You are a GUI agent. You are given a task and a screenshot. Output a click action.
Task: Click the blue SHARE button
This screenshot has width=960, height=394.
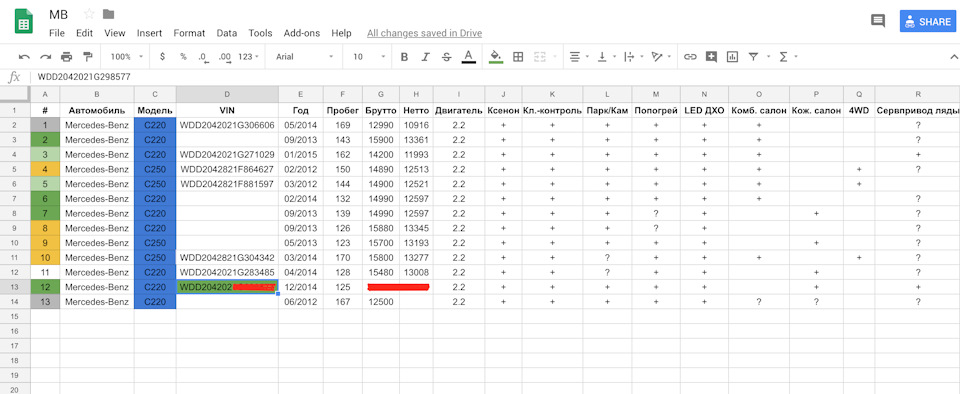click(x=928, y=21)
